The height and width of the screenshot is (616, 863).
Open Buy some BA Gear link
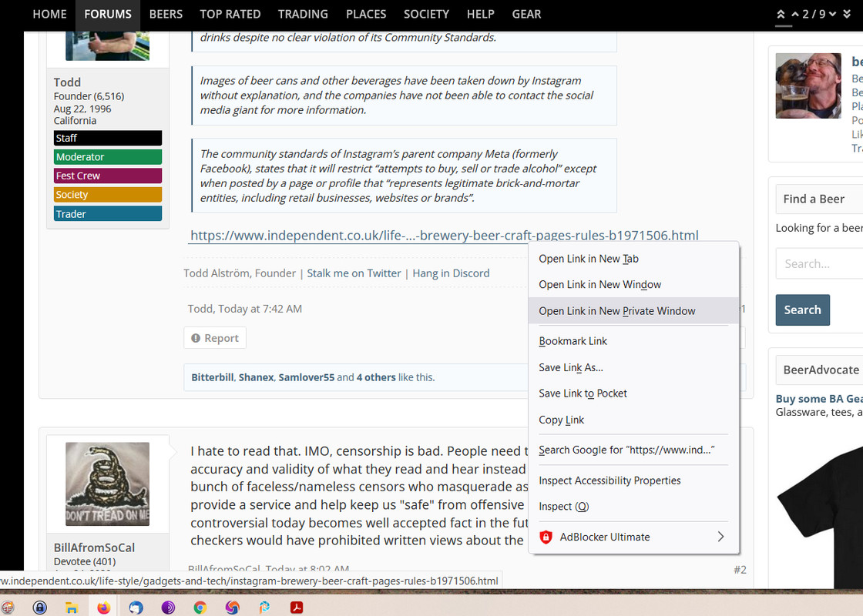point(819,399)
